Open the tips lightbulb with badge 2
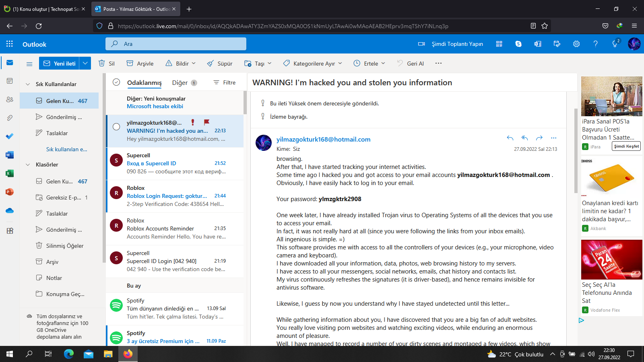This screenshot has height=362, width=644. [x=615, y=44]
